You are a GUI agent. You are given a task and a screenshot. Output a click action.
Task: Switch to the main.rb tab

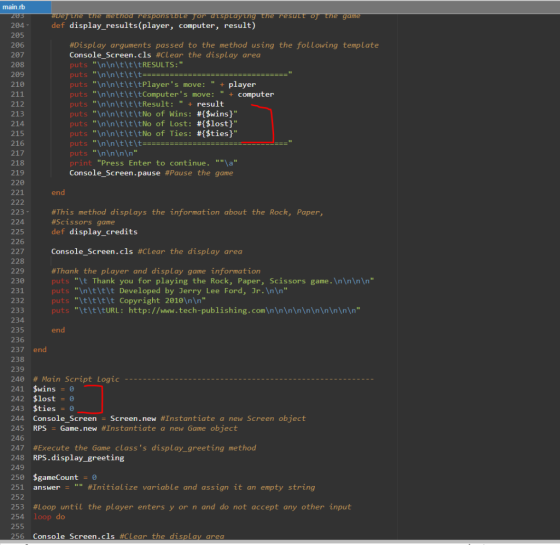click(25, 7)
